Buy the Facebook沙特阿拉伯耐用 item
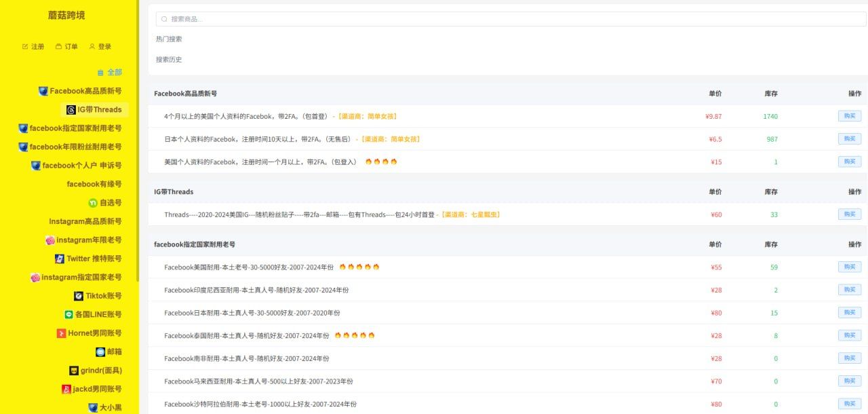868x414 pixels. click(850, 404)
